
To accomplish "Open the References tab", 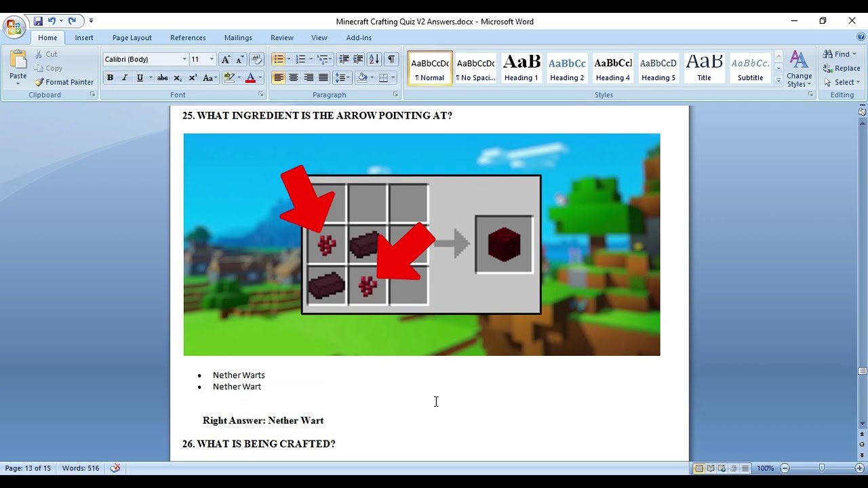I will [x=188, y=38].
